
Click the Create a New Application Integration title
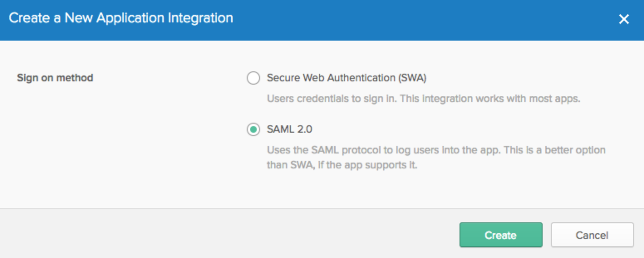[x=121, y=18]
